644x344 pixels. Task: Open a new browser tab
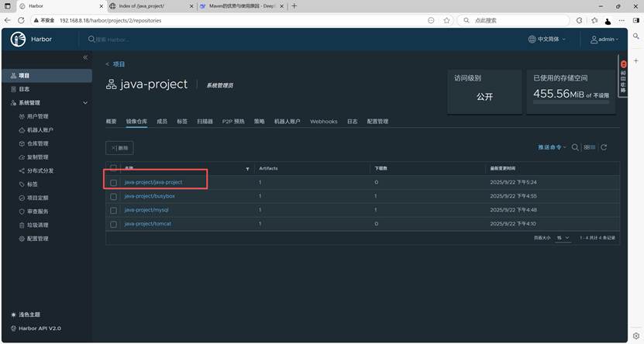coord(294,6)
